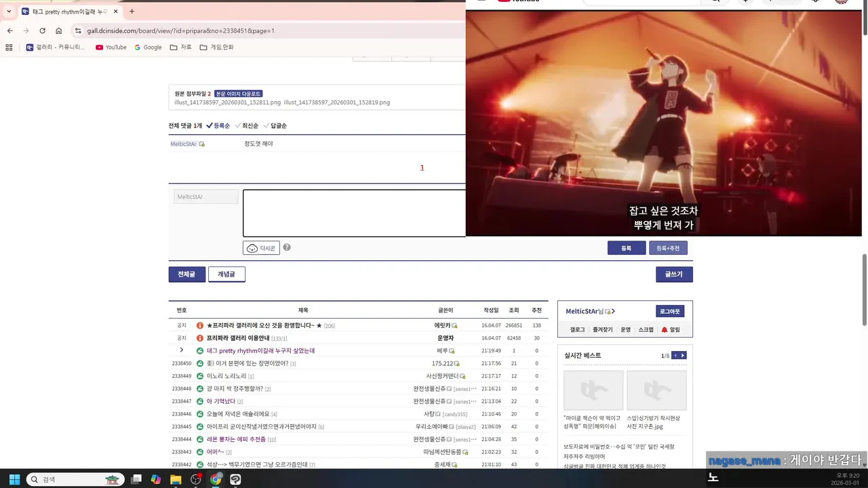Open author 베루's profile in the list

pyautogui.click(x=443, y=351)
